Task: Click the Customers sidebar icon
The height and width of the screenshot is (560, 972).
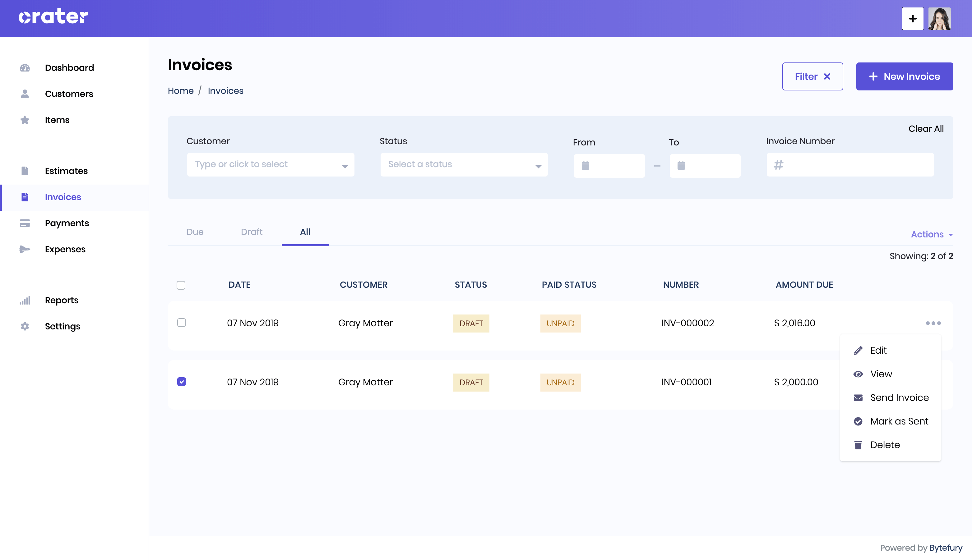Action: click(x=25, y=94)
